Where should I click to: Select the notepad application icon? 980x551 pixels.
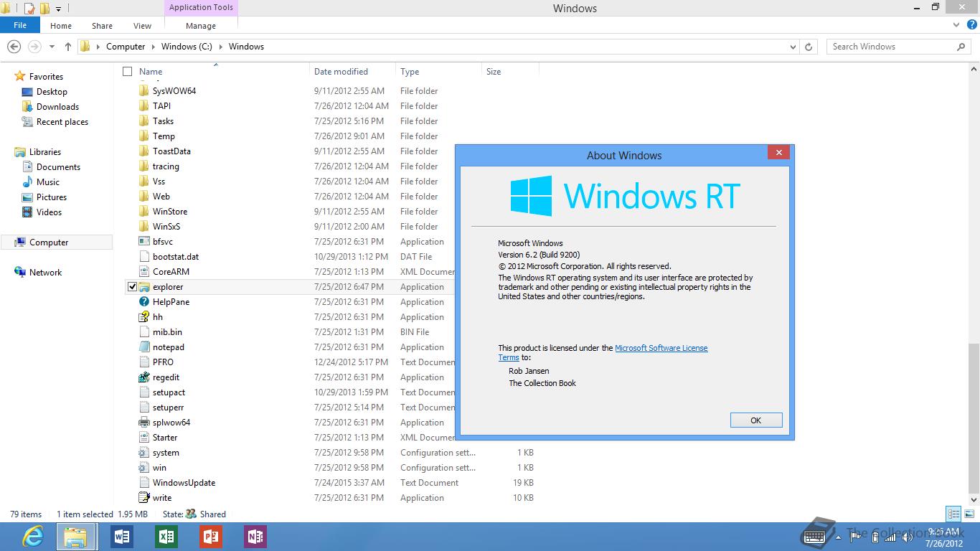coord(144,347)
